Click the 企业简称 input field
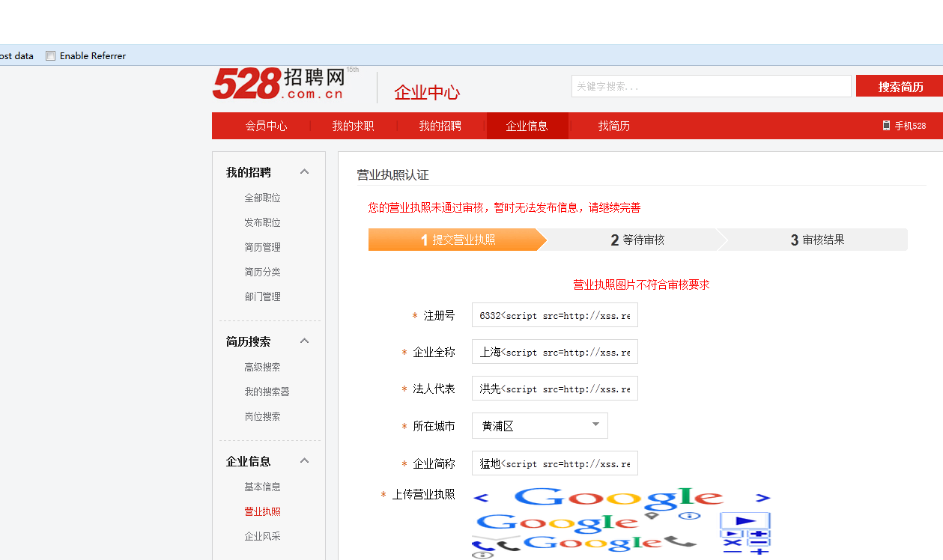This screenshot has width=943, height=560. pos(555,463)
